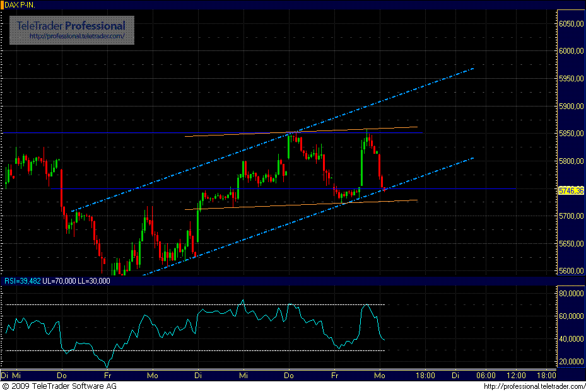Select the Mo label on the time axis
The image size is (586, 392).
(379, 375)
